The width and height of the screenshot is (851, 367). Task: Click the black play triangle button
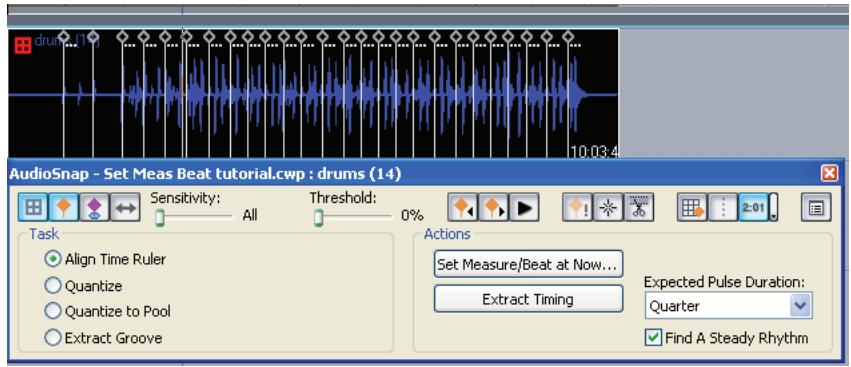click(524, 207)
